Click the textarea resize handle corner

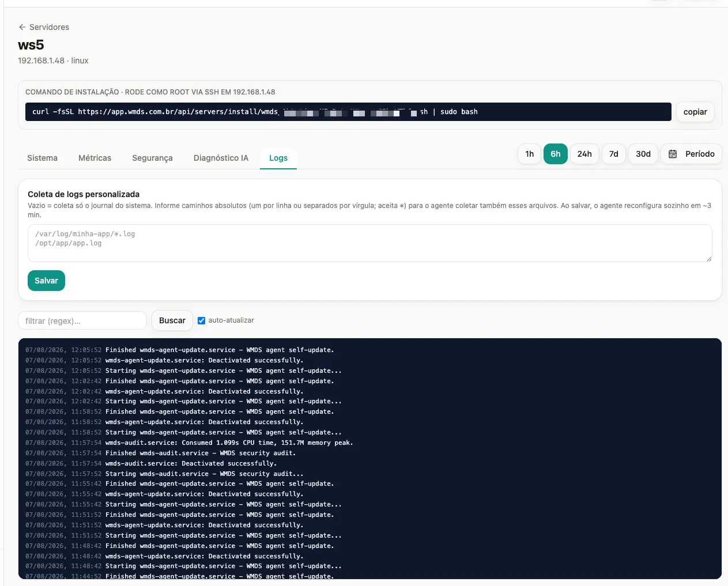(708, 258)
